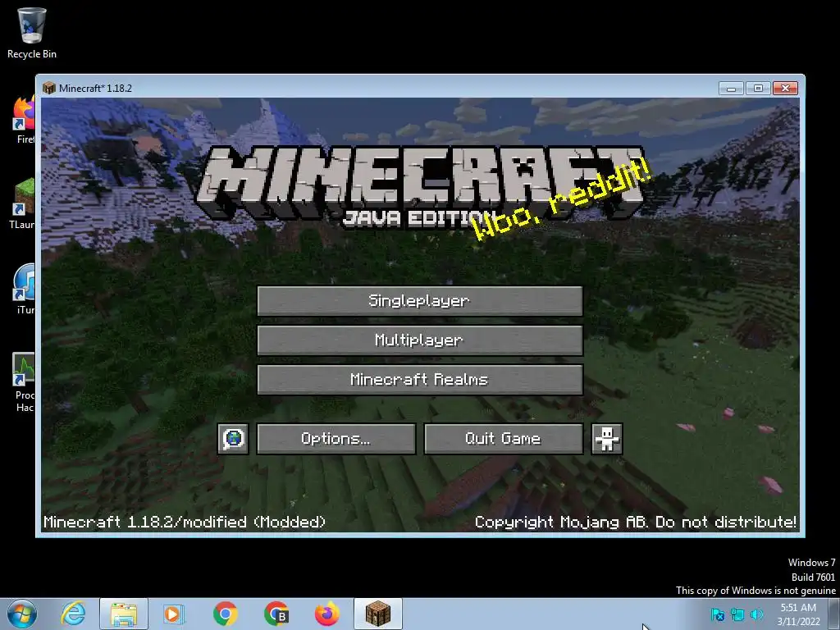Open the clock showing 5:51 AM
Viewport: 840px width, 630px height.
[798, 614]
